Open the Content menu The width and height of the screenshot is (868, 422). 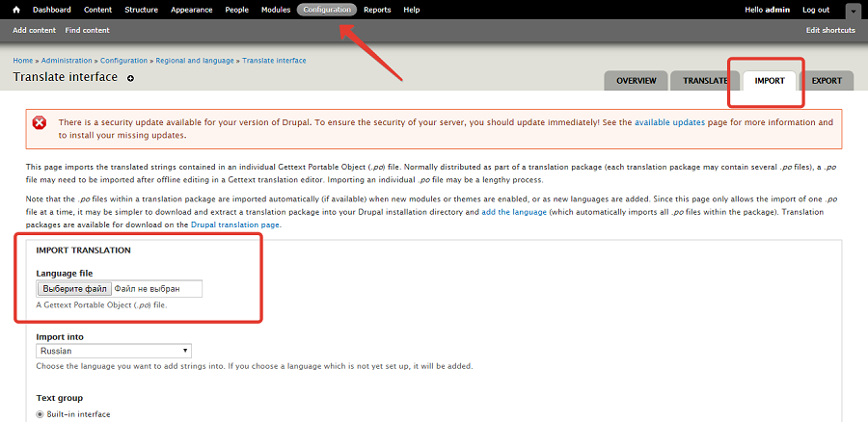coord(98,10)
